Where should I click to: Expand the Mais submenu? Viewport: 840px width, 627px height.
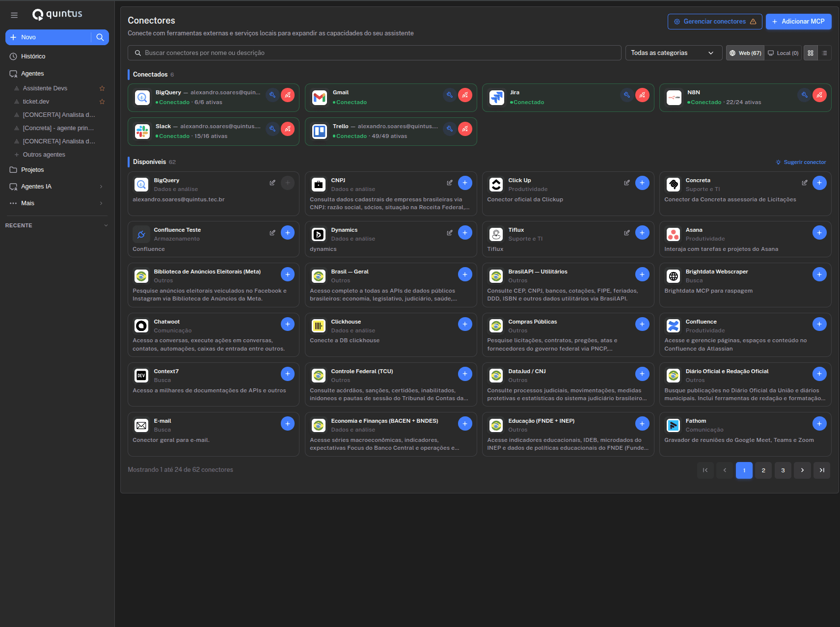pos(101,203)
